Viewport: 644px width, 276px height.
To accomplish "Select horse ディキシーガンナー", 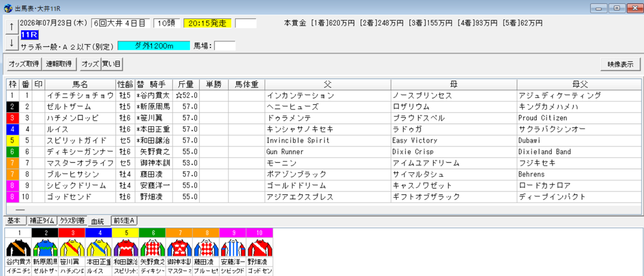I will point(80,152).
